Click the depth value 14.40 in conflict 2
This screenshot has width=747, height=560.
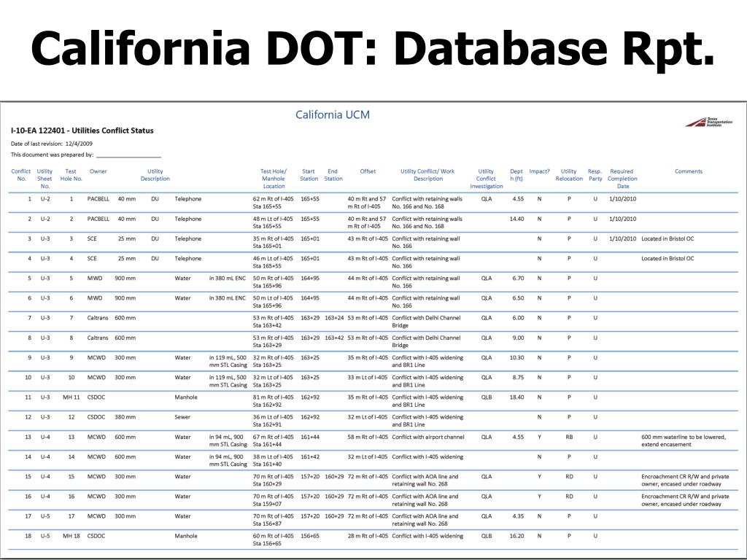pos(516,219)
